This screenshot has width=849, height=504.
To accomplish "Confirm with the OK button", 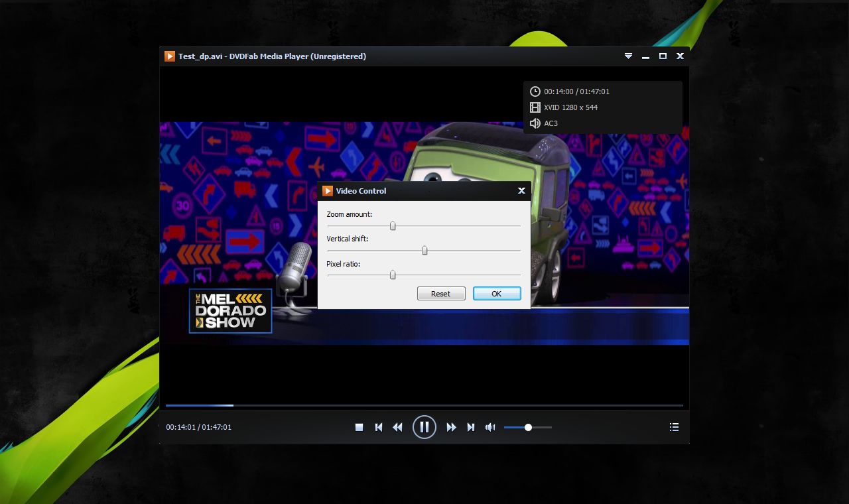I will point(497,294).
